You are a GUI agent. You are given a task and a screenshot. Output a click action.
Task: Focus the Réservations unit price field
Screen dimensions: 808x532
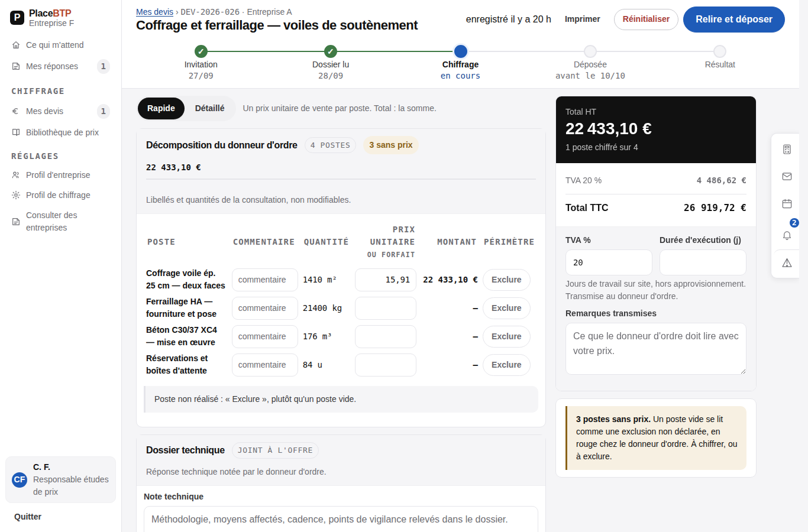pos(386,365)
